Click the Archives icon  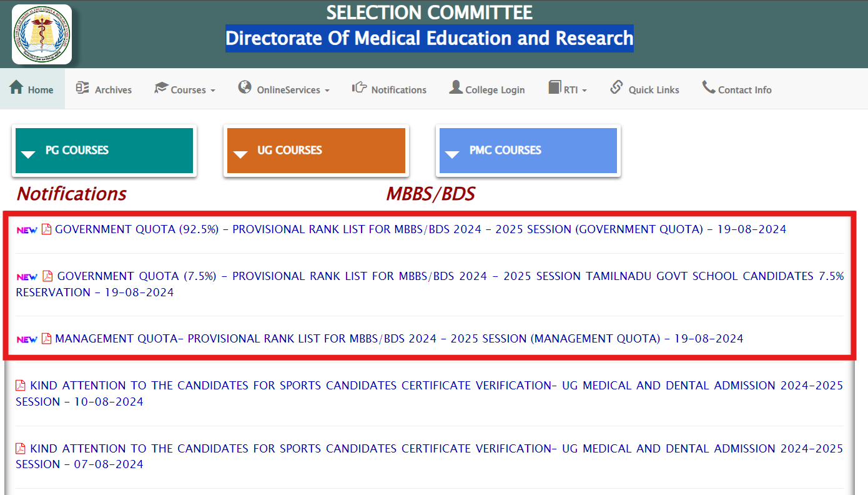point(82,88)
